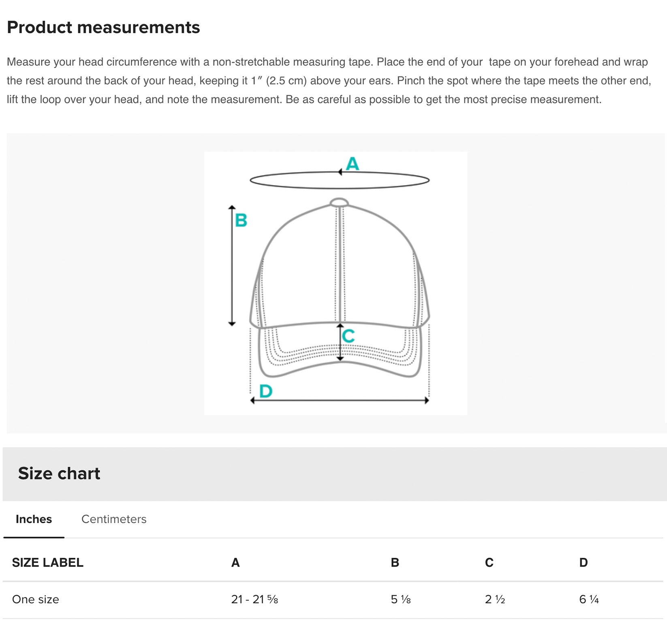Click the Product measurements heading

pyautogui.click(x=103, y=28)
